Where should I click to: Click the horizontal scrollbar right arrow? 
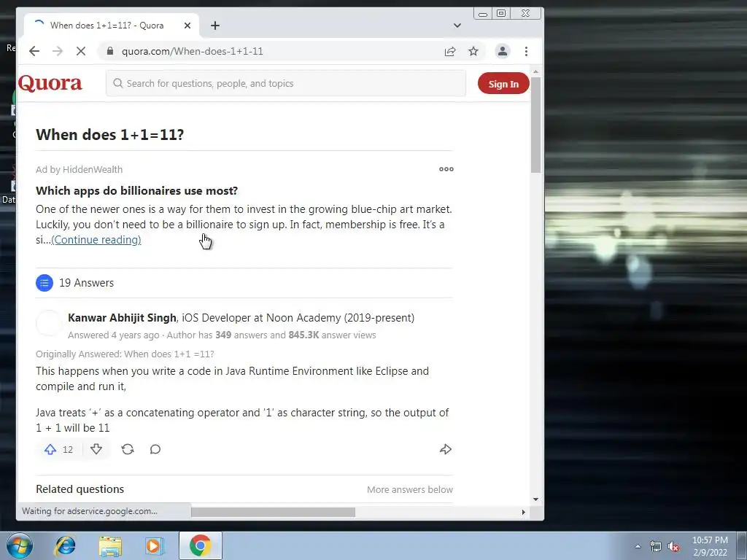pyautogui.click(x=523, y=512)
